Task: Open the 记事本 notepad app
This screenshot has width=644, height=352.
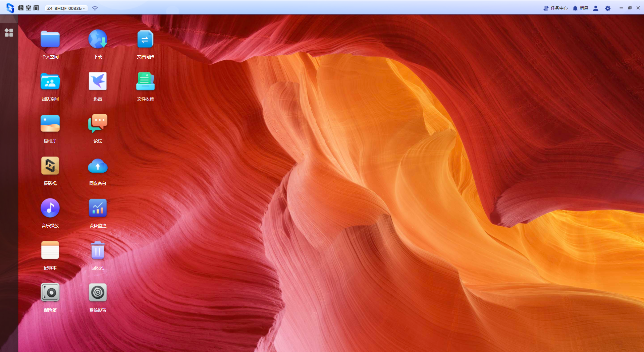Action: click(50, 251)
